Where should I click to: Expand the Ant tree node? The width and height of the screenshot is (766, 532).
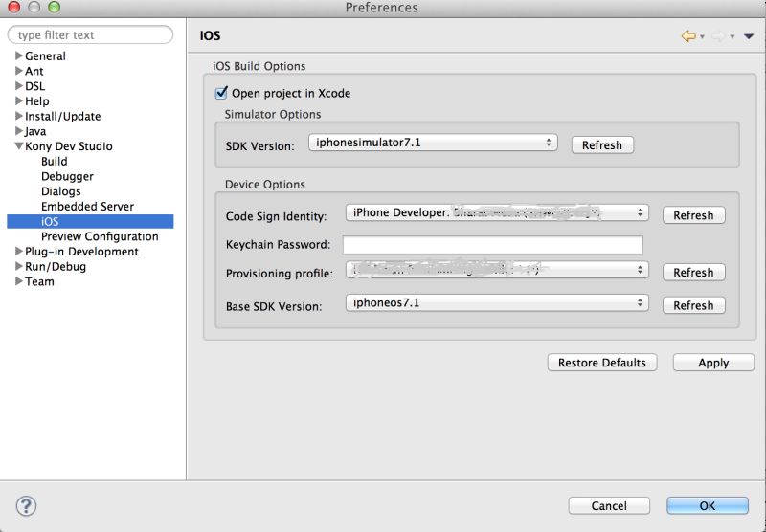[x=19, y=71]
